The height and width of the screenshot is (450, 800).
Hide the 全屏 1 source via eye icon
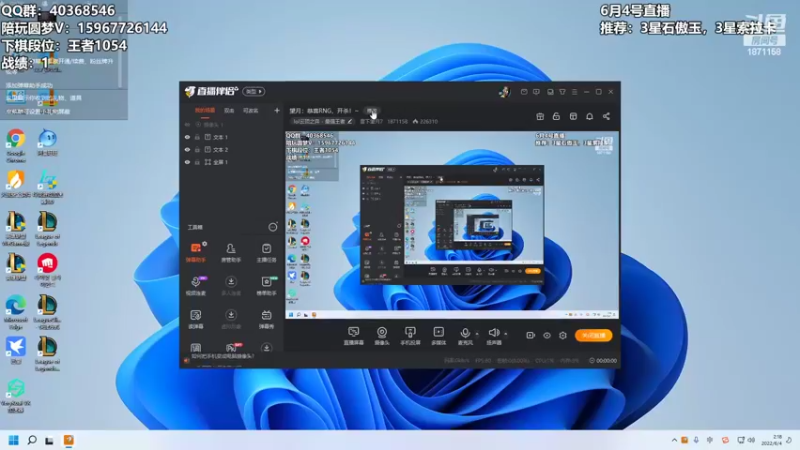(187, 162)
